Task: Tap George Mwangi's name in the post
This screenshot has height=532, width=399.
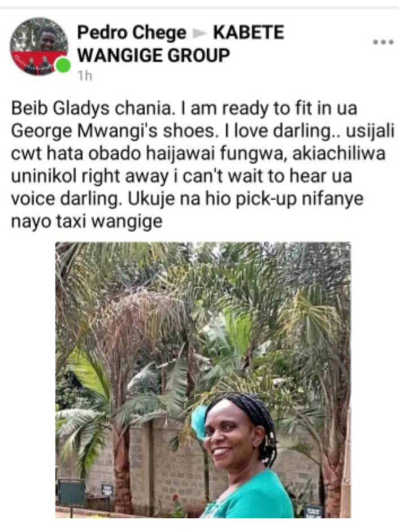Action: (85, 132)
